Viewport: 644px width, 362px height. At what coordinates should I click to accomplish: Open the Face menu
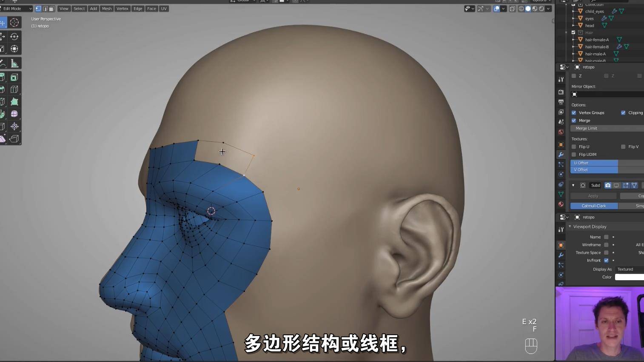tap(151, 9)
